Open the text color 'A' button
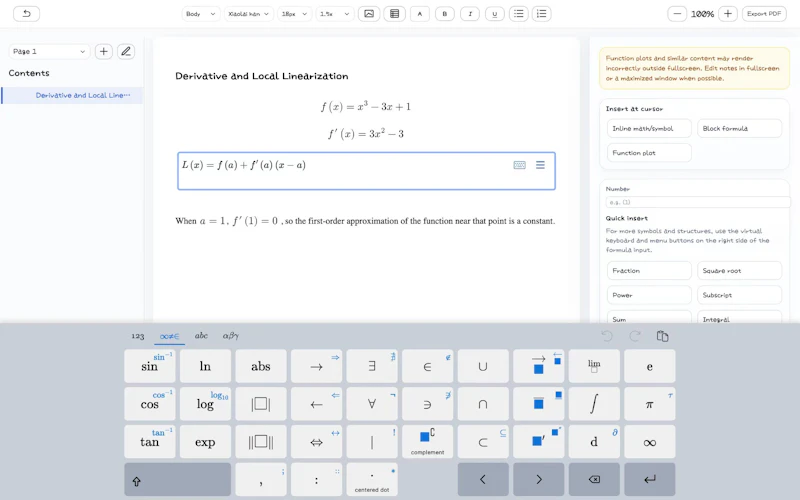800x500 pixels. click(x=420, y=14)
